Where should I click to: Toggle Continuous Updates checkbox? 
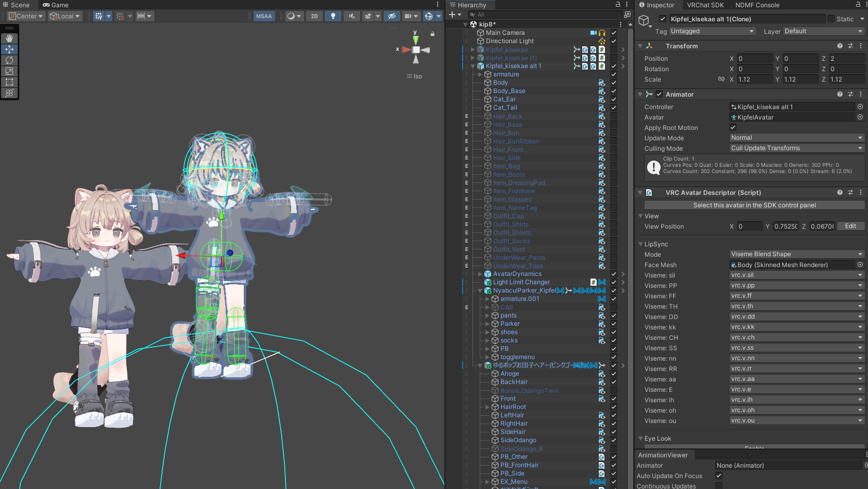click(x=719, y=486)
